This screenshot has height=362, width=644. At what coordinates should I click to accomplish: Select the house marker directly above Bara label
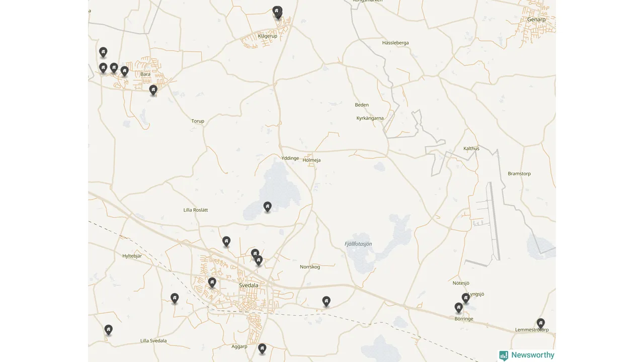[x=125, y=71]
